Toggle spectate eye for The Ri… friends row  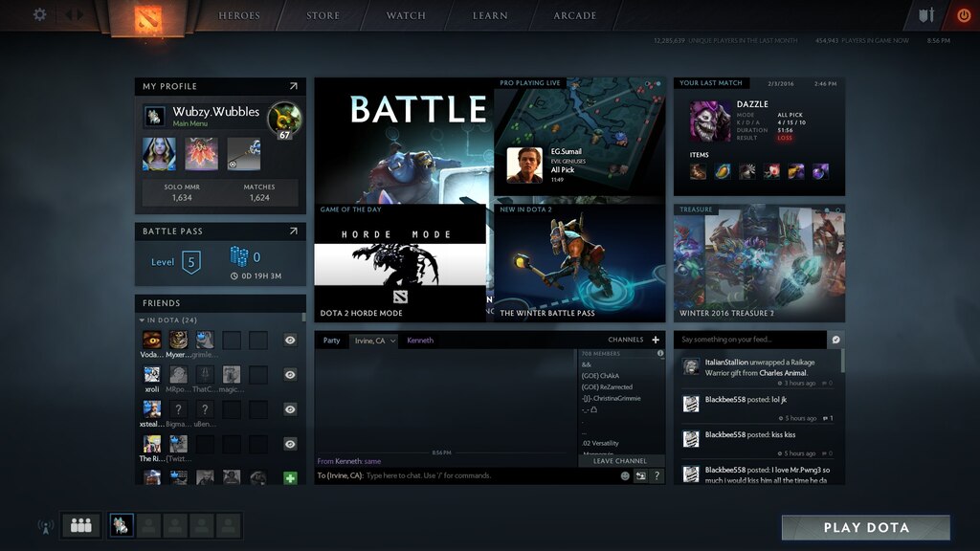point(290,444)
